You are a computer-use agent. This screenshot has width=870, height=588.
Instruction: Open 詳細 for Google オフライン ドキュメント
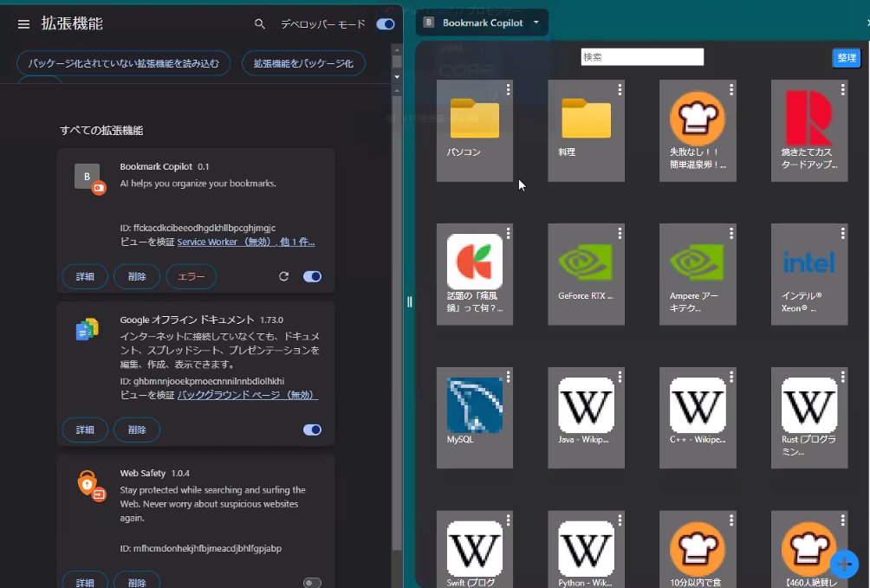(x=85, y=430)
